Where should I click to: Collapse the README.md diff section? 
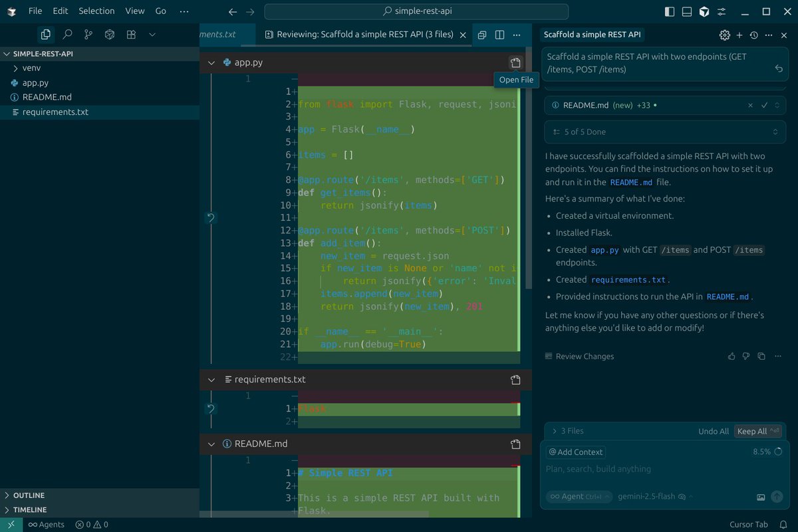coord(211,444)
